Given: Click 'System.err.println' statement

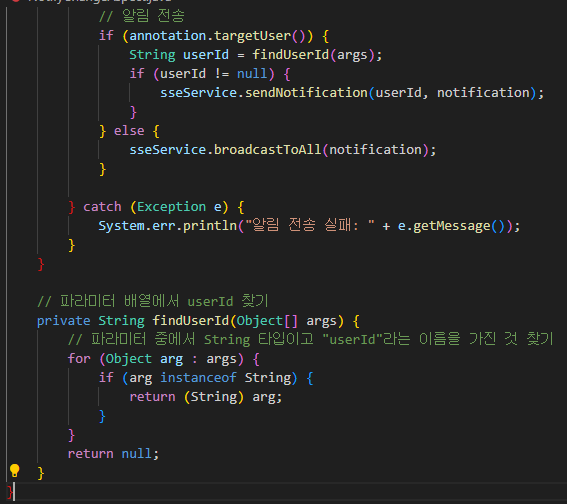Looking at the screenshot, I should click(x=167, y=226).
